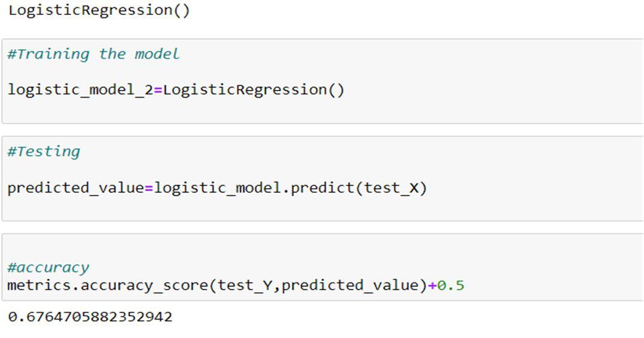Click LogisticRegression() call in the training cell
The image size is (644, 338).
(x=254, y=89)
